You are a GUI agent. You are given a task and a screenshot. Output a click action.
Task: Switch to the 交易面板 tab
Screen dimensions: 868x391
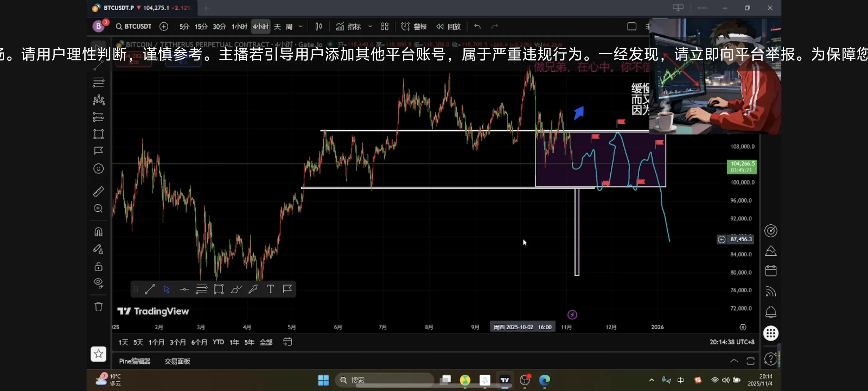pyautogui.click(x=177, y=361)
